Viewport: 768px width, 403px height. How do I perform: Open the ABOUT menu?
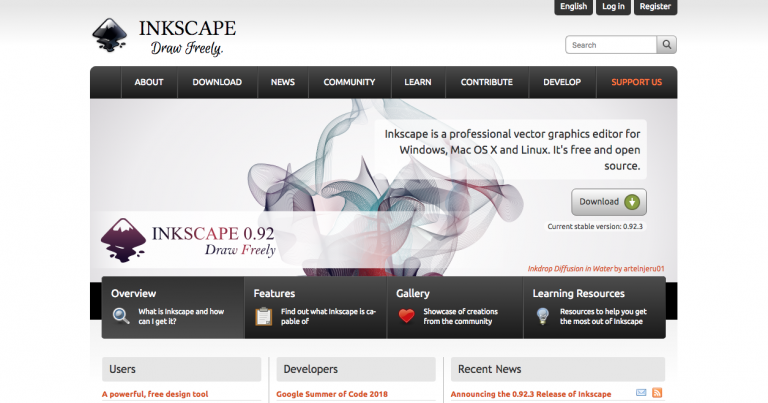click(149, 82)
